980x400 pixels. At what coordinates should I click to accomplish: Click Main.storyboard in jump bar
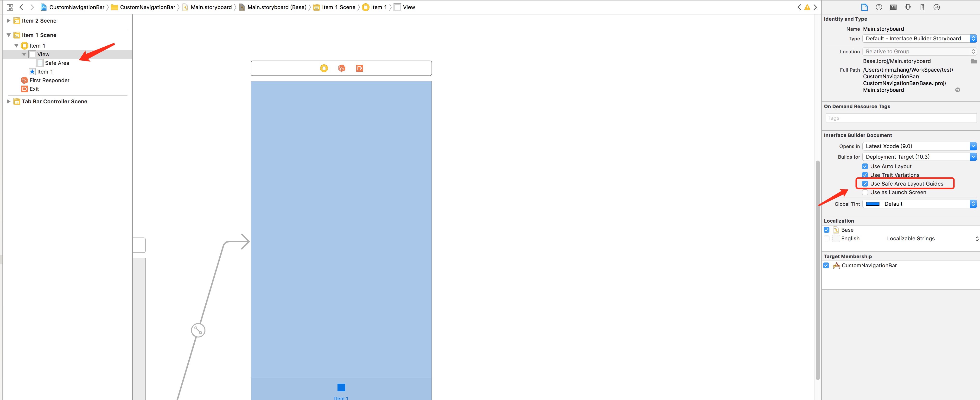[x=207, y=7]
